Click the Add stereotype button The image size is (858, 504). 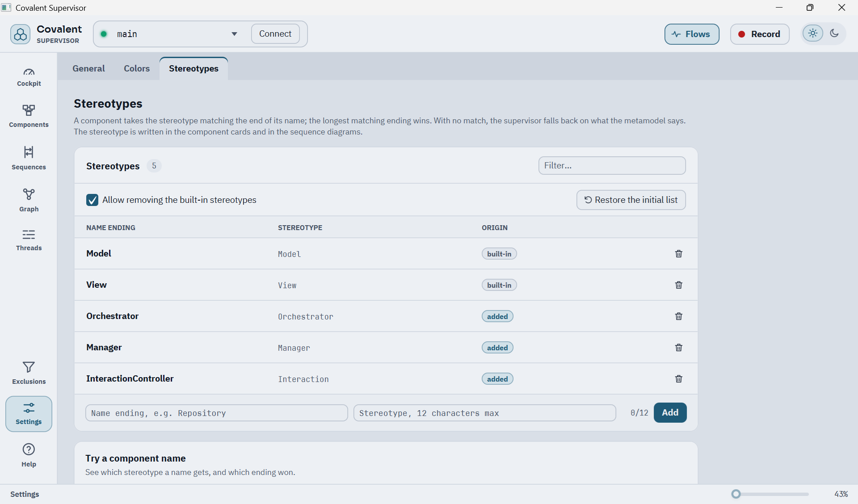coord(670,412)
